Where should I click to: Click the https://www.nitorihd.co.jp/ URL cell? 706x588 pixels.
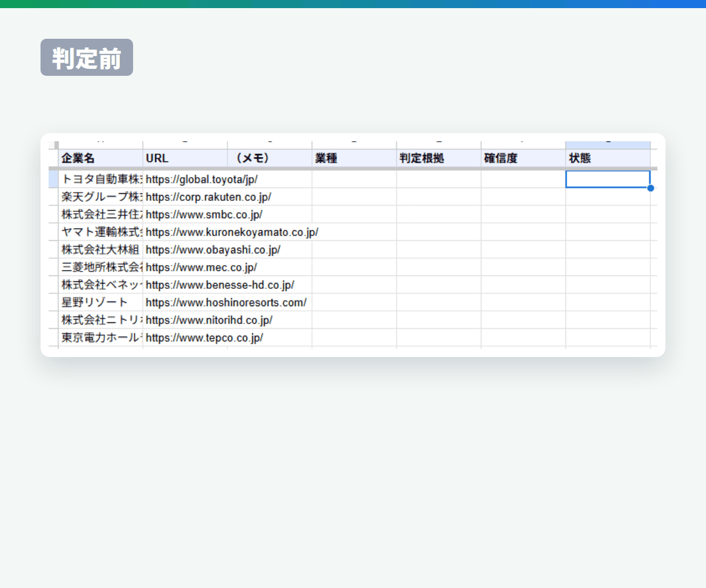point(185,320)
